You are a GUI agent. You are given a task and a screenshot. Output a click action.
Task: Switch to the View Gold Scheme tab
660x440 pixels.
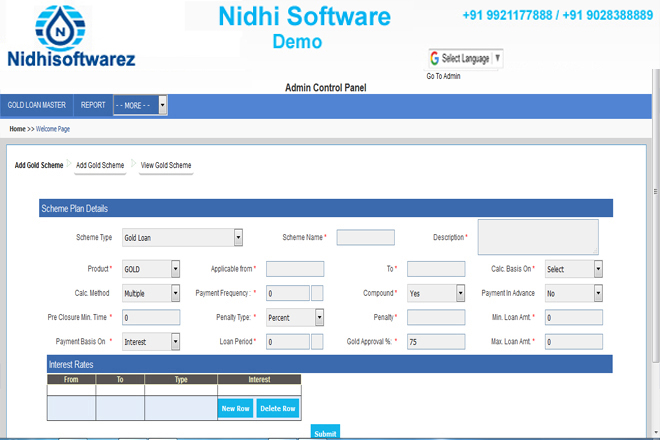(x=166, y=165)
